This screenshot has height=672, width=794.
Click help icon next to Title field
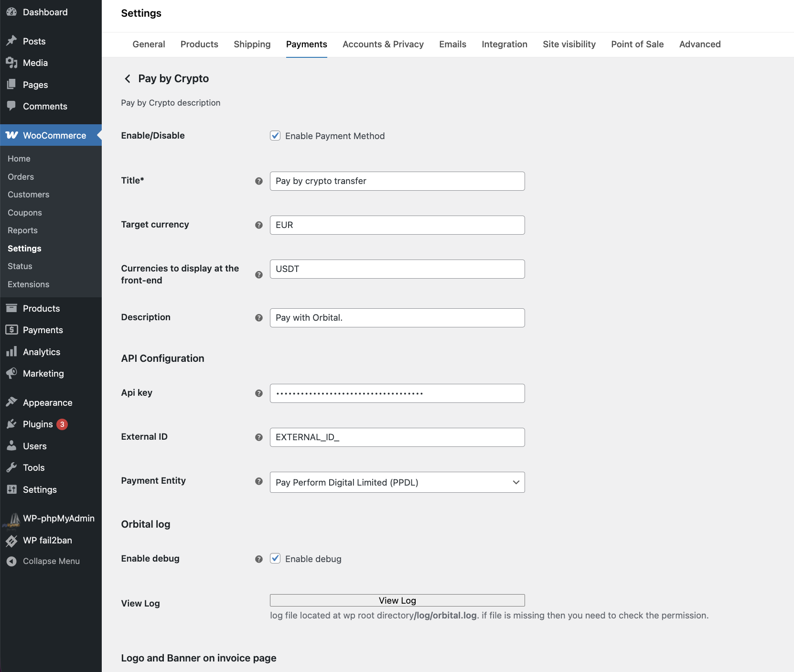[x=259, y=181]
